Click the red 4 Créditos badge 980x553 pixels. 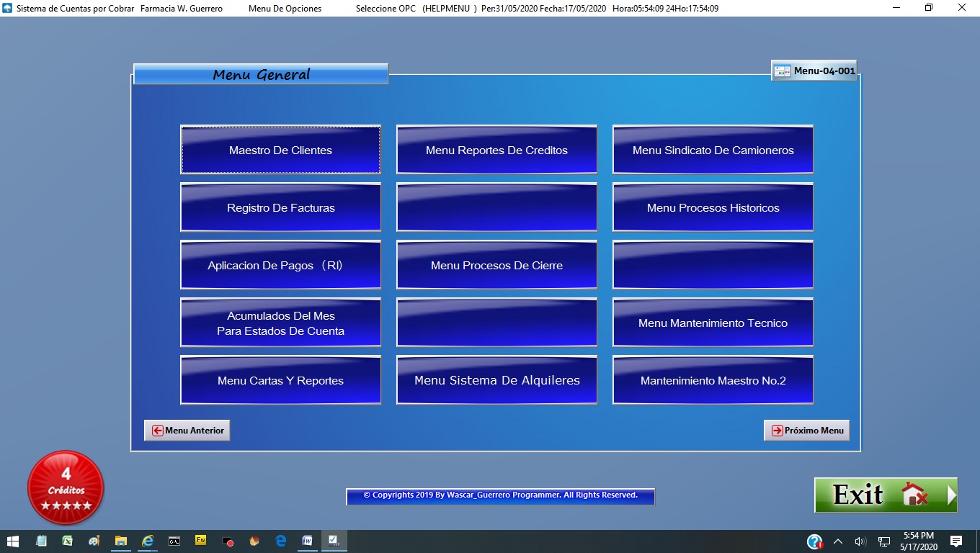click(66, 487)
